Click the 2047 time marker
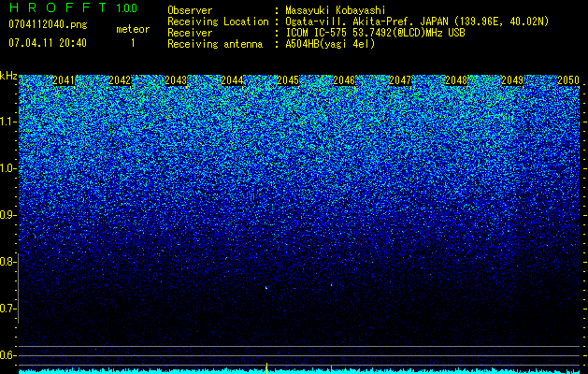Viewport: 588px width, 374px height. coord(400,80)
